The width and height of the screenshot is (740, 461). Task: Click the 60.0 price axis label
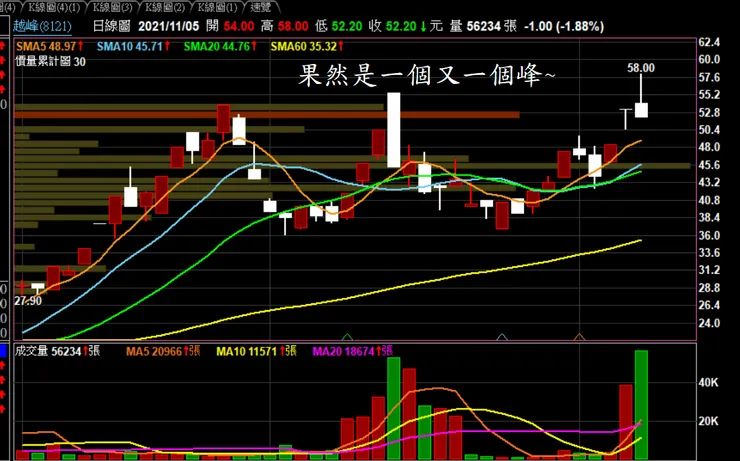[709, 59]
